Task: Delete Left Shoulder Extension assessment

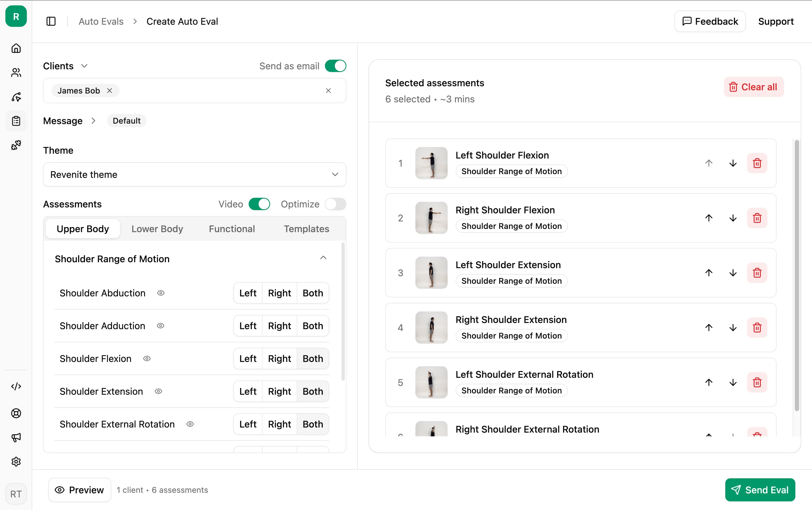Action: click(x=757, y=273)
